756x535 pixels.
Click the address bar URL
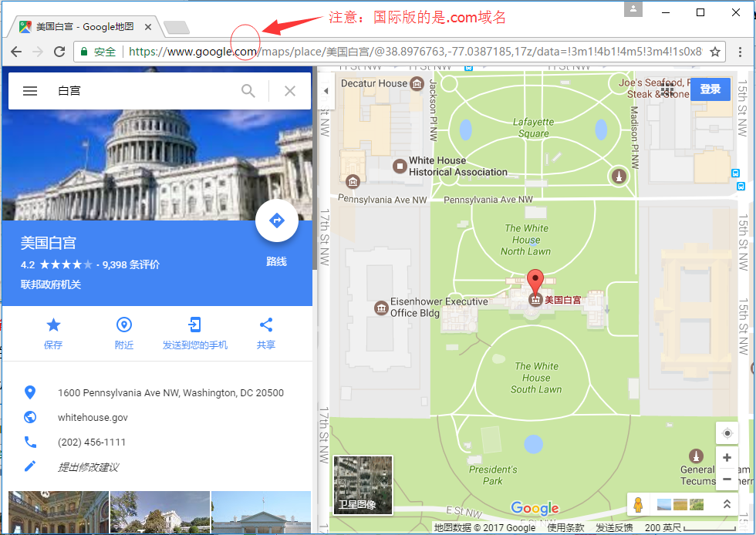415,52
